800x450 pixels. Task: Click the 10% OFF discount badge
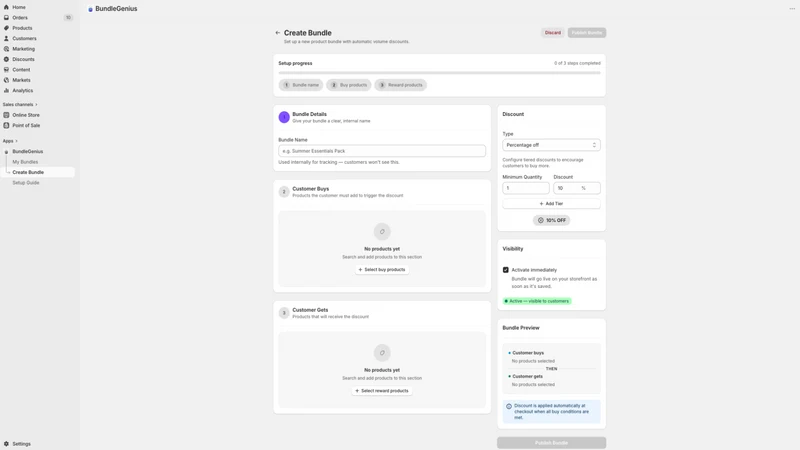(551, 220)
